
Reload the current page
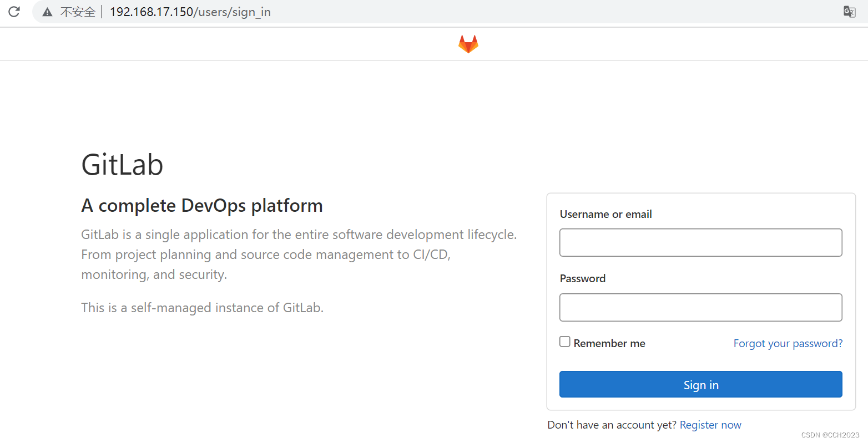pyautogui.click(x=13, y=11)
